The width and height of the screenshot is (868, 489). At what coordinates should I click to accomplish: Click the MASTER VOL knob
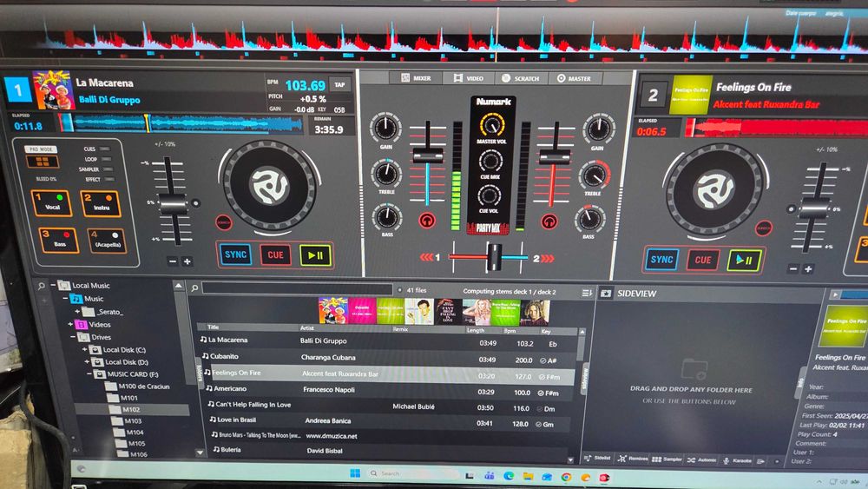click(x=491, y=124)
